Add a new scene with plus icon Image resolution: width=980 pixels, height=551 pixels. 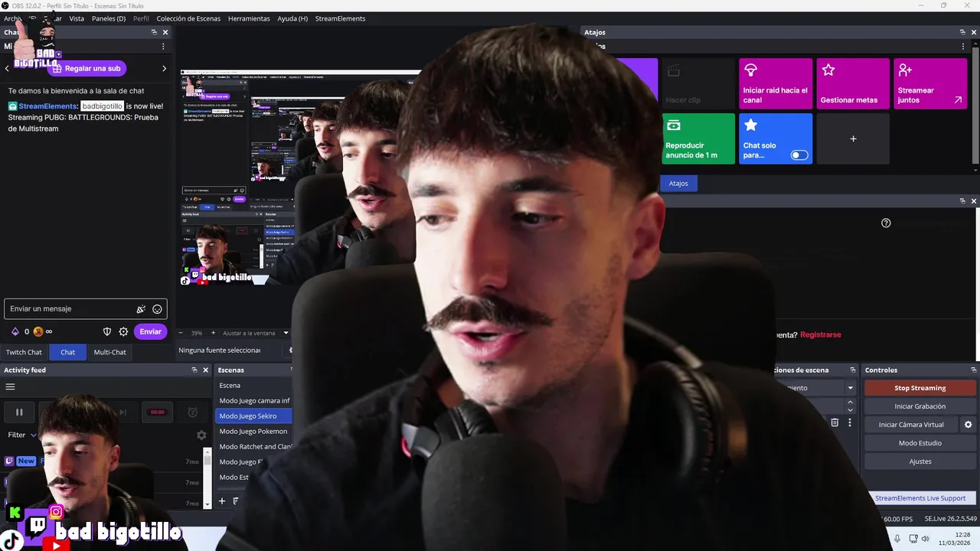[222, 501]
